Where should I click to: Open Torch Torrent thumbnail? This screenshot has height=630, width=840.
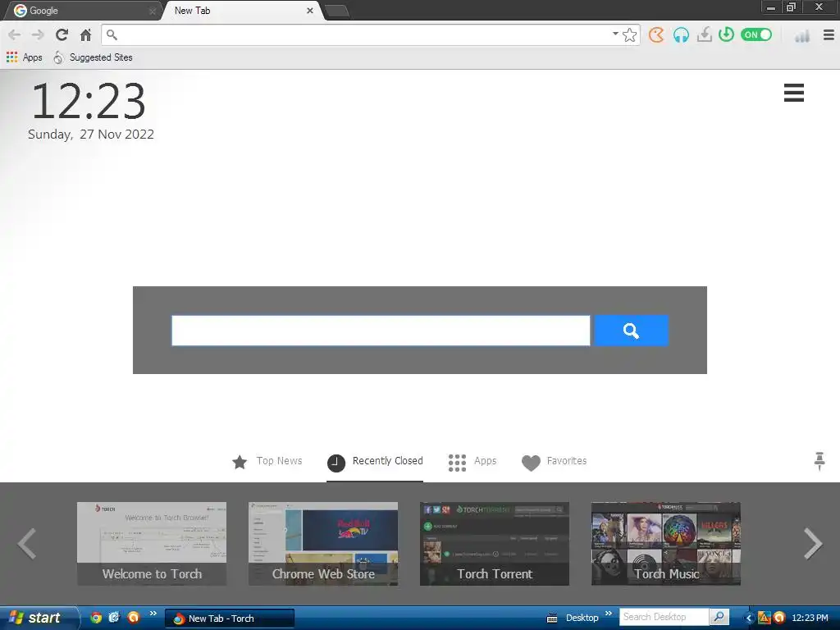(495, 543)
